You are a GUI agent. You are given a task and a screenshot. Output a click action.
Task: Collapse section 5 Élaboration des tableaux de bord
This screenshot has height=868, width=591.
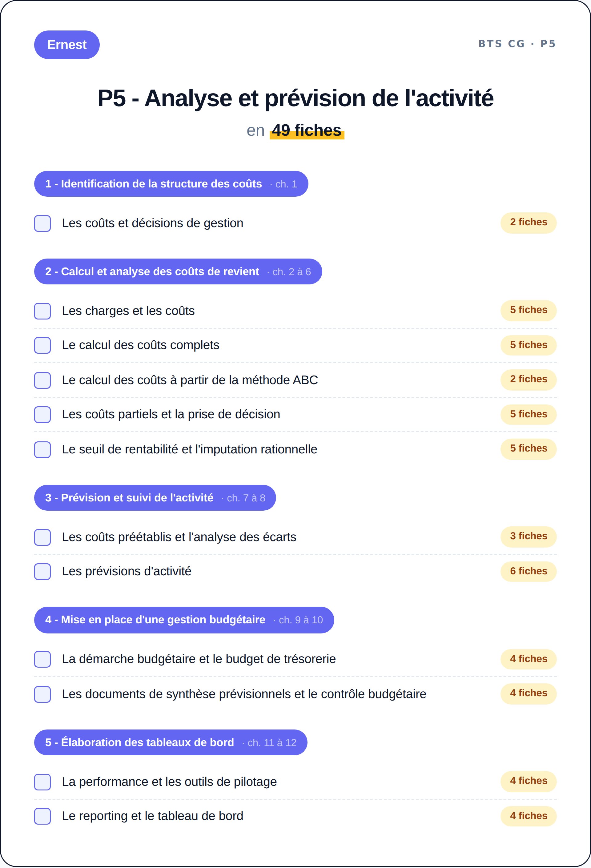[171, 742]
